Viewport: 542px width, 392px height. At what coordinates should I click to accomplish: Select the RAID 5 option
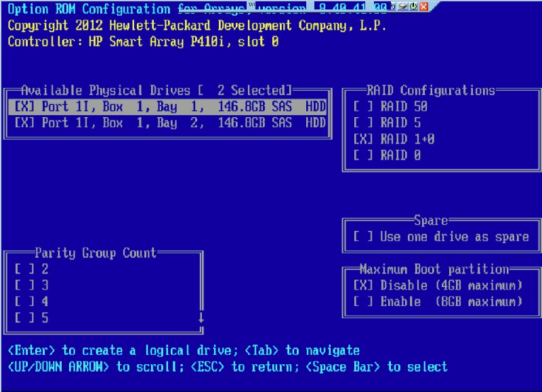pos(363,123)
